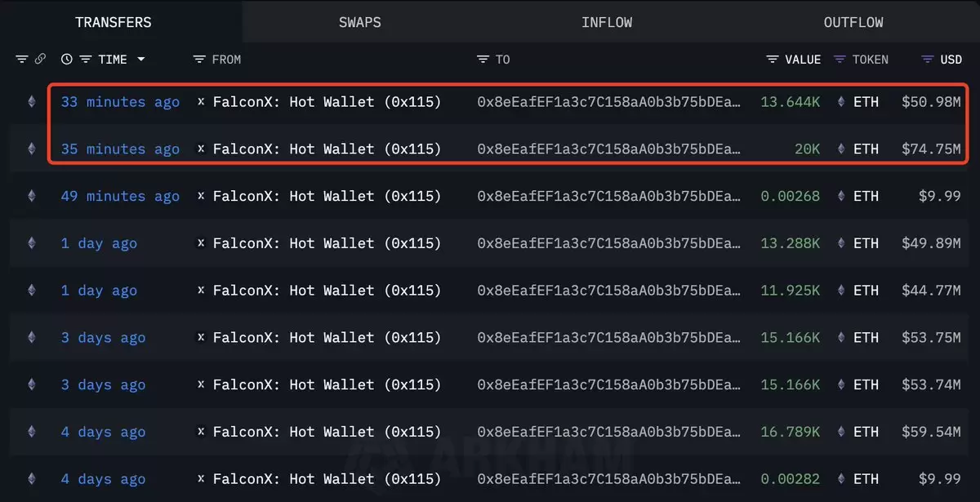Image resolution: width=980 pixels, height=502 pixels.
Task: Open the TIME sort dropdown arrow
Action: coord(141,60)
